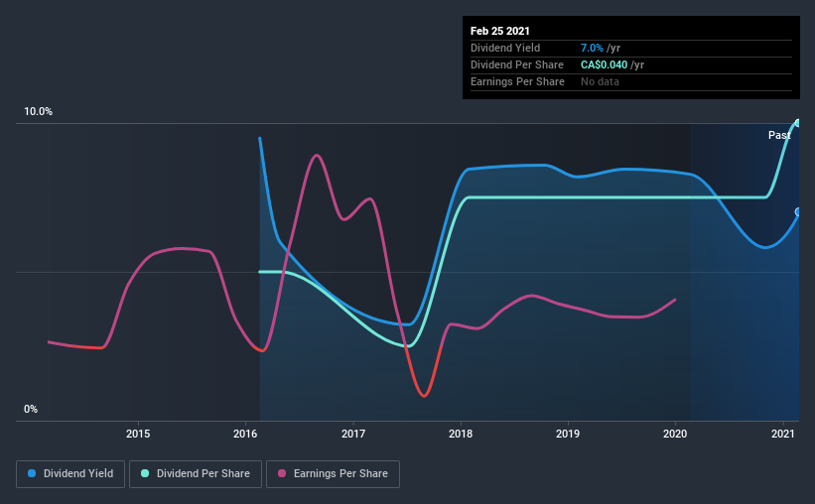Click the CA$0.040 dividend per share value

(x=604, y=64)
